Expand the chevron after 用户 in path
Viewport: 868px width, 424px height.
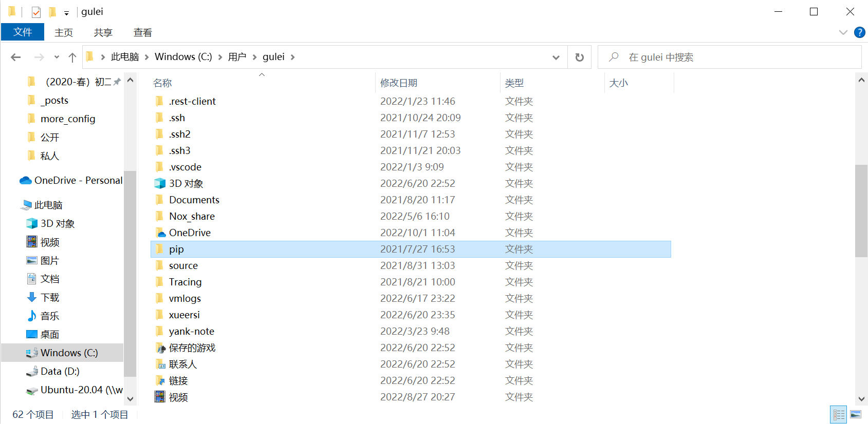pyautogui.click(x=254, y=57)
